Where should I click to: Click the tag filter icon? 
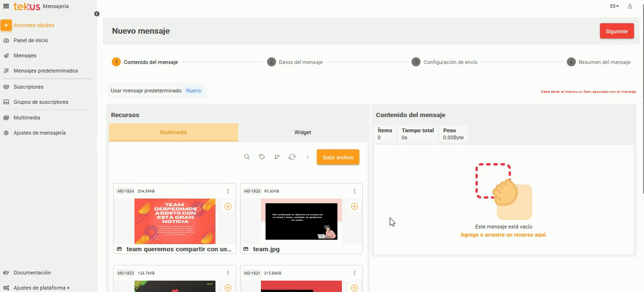pos(262,157)
